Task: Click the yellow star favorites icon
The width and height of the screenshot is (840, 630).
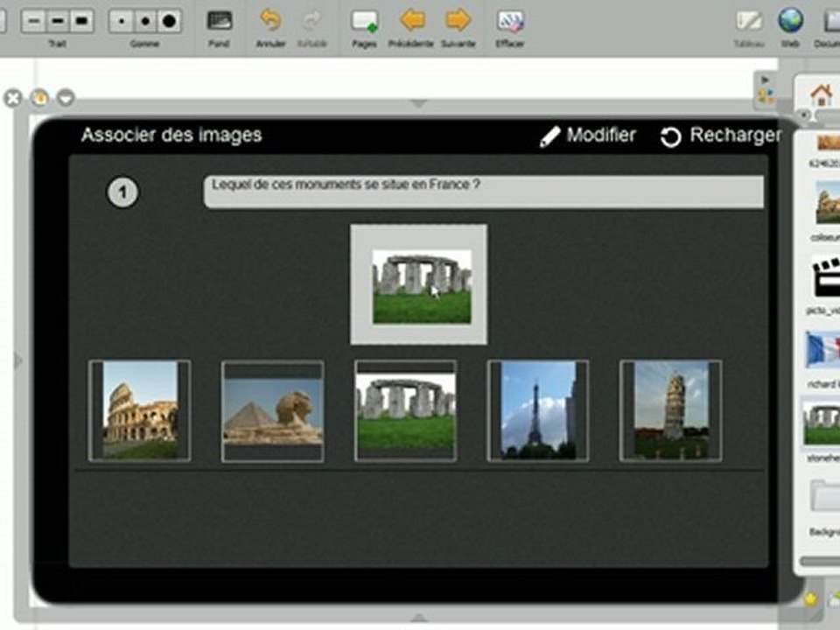Action: (x=810, y=598)
